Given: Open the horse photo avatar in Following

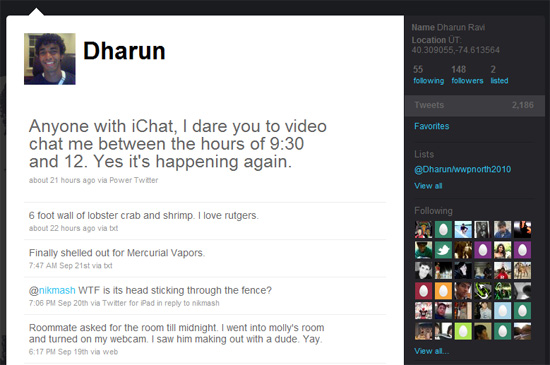Looking at the screenshot, I should 523,270.
